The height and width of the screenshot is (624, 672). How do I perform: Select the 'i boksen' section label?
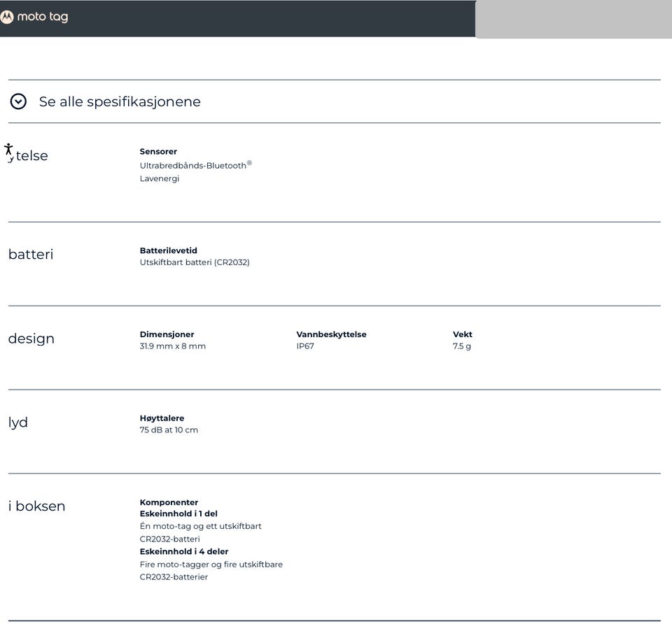point(37,506)
